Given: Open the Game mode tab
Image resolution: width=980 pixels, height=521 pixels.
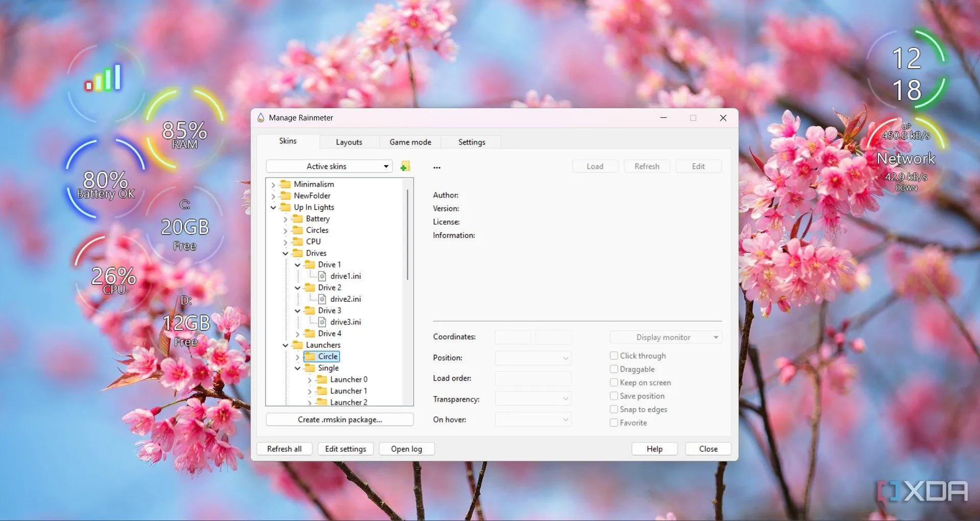Looking at the screenshot, I should (x=410, y=142).
